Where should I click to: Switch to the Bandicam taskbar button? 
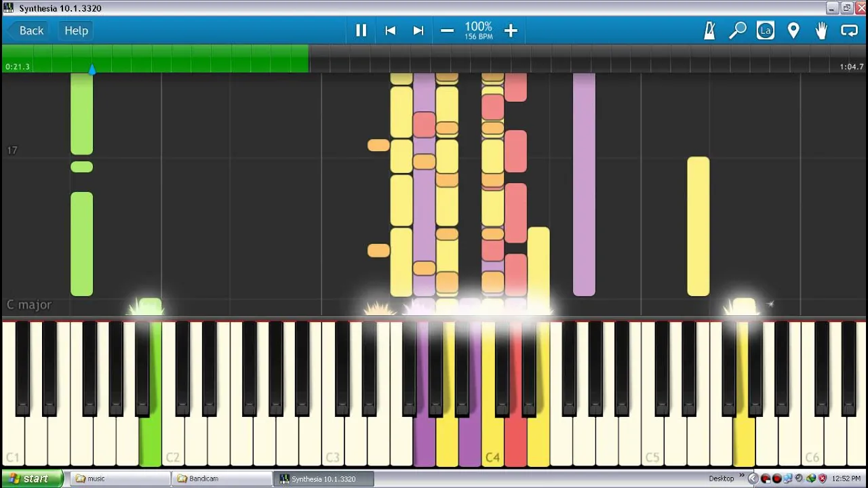point(221,479)
